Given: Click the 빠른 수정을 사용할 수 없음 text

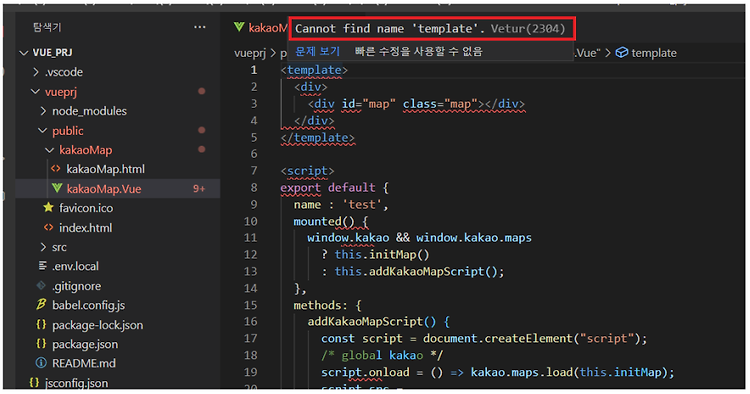Looking at the screenshot, I should (419, 51).
